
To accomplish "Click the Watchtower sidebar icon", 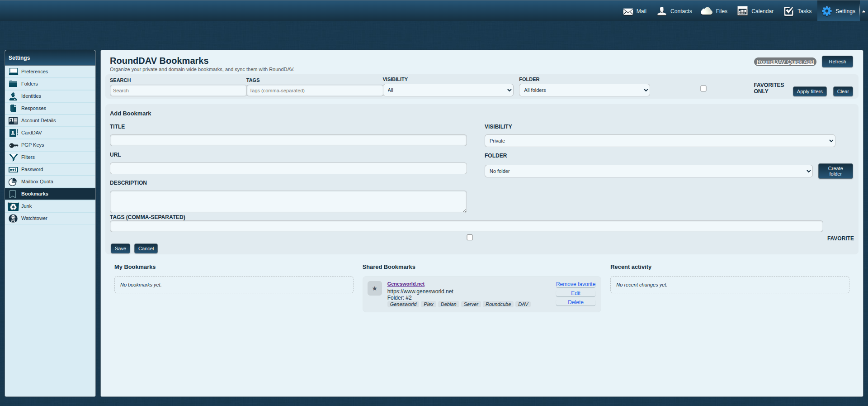I will 13,219.
